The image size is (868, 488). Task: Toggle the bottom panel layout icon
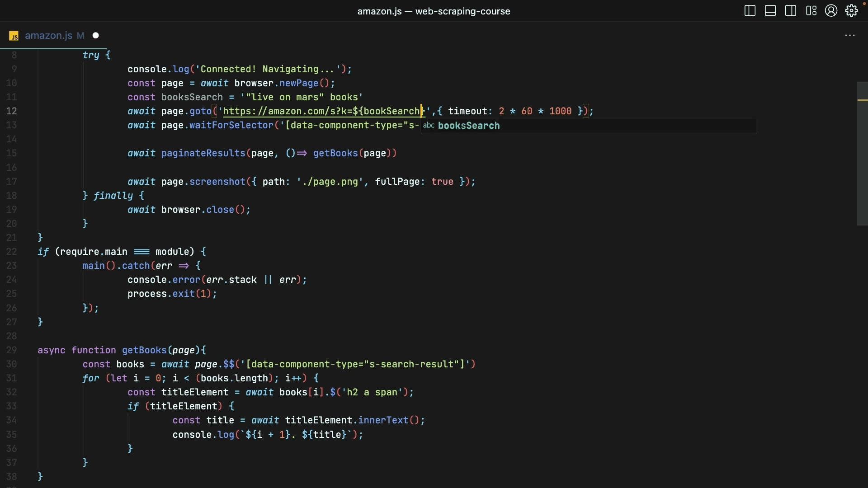(x=770, y=11)
